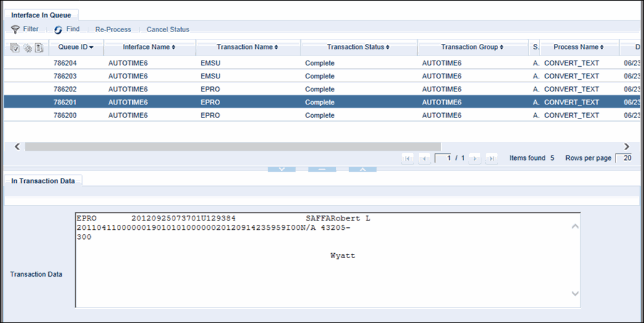Click the Re-Process button

113,29
